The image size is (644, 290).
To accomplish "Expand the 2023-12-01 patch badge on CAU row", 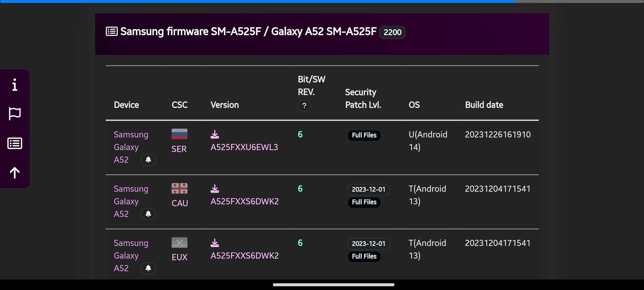I will 368,190.
